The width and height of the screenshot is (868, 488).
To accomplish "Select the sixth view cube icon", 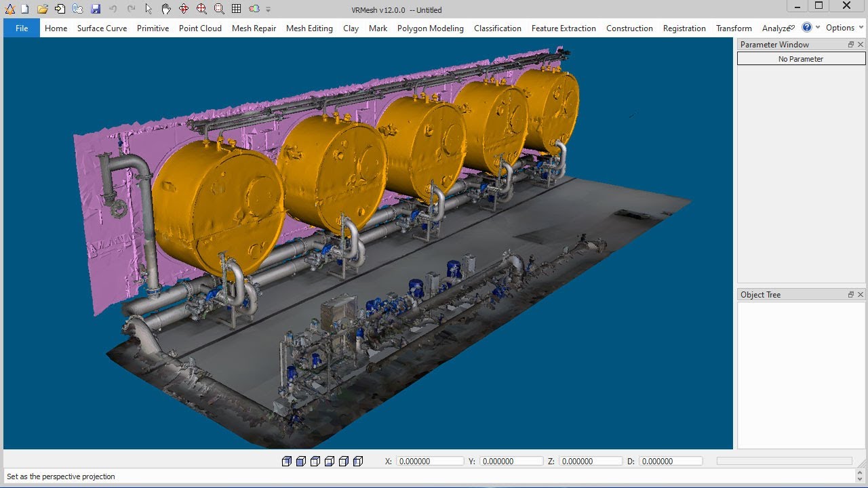I will click(x=358, y=462).
